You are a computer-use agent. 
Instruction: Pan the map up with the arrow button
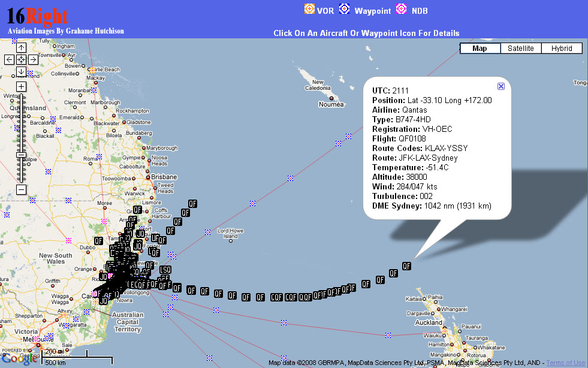[x=22, y=47]
